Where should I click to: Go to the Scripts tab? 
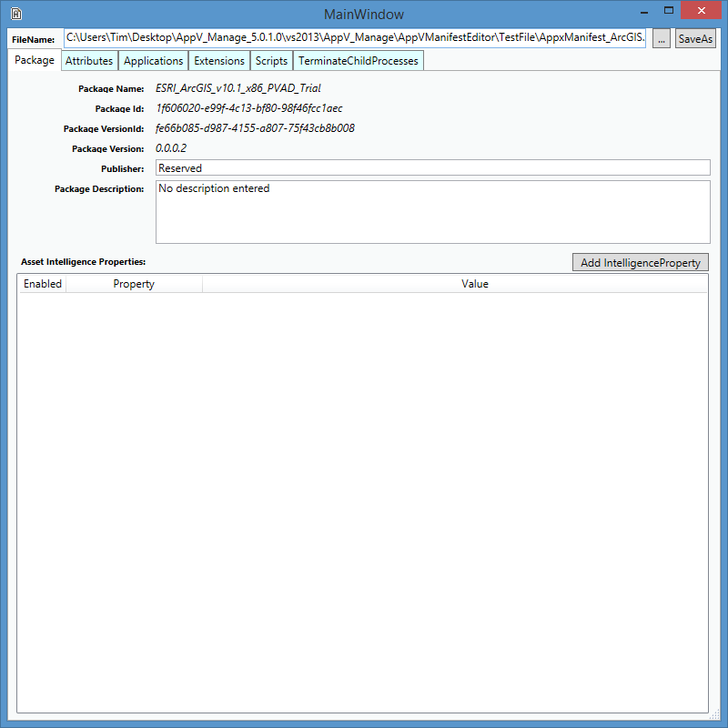pos(271,61)
